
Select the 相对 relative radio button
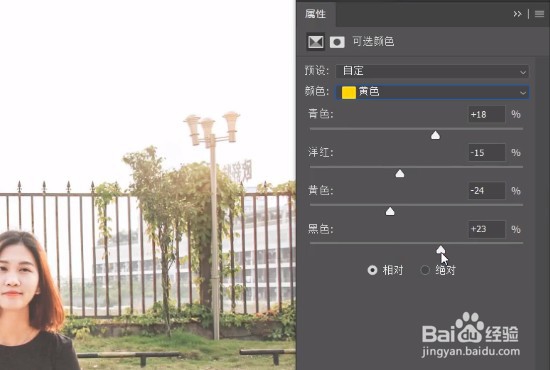372,270
